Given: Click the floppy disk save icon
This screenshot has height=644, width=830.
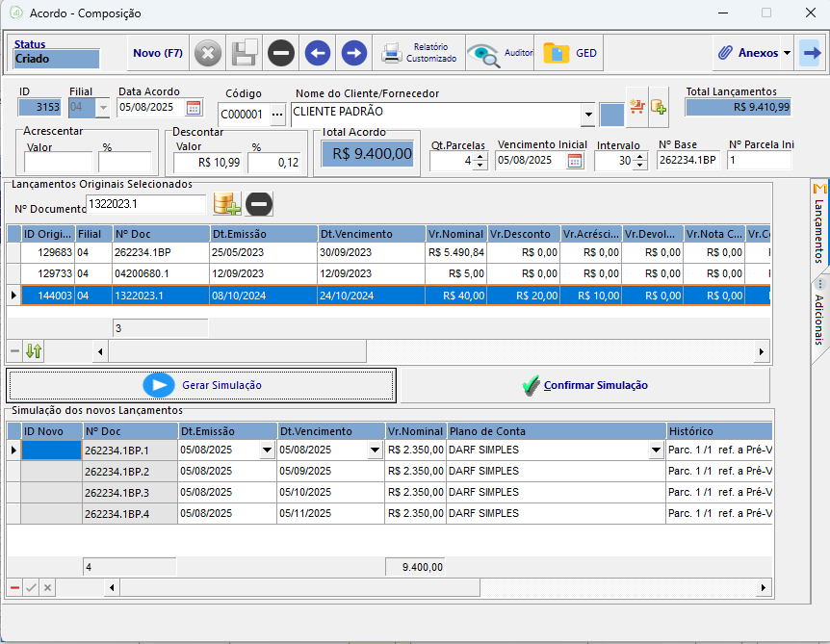Looking at the screenshot, I should (244, 53).
